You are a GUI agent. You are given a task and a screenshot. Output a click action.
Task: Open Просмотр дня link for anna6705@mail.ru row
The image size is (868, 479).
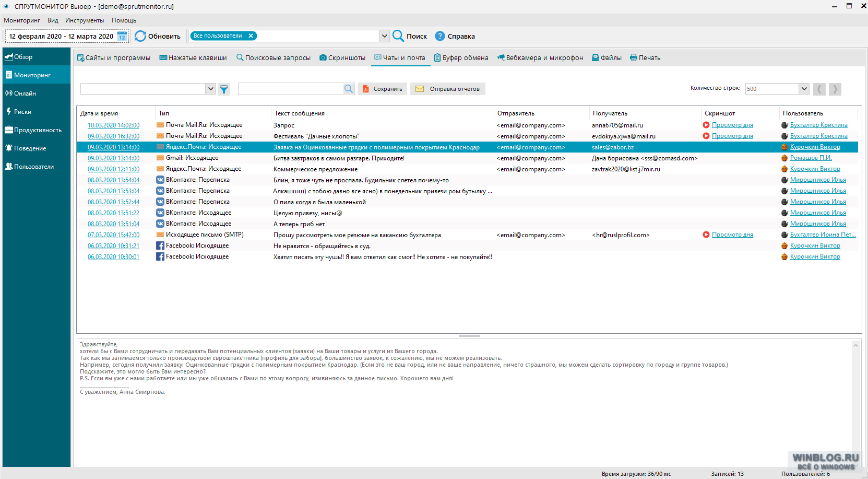click(732, 125)
